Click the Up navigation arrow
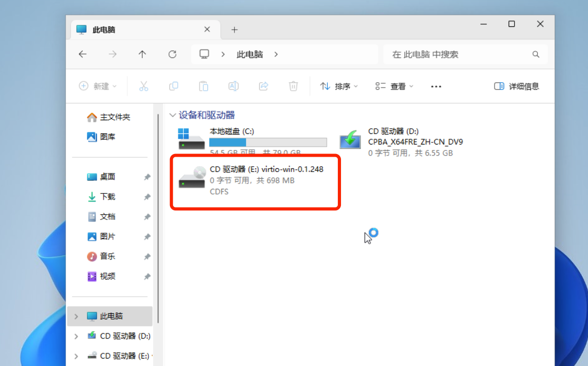This screenshot has height=366, width=588. click(143, 54)
